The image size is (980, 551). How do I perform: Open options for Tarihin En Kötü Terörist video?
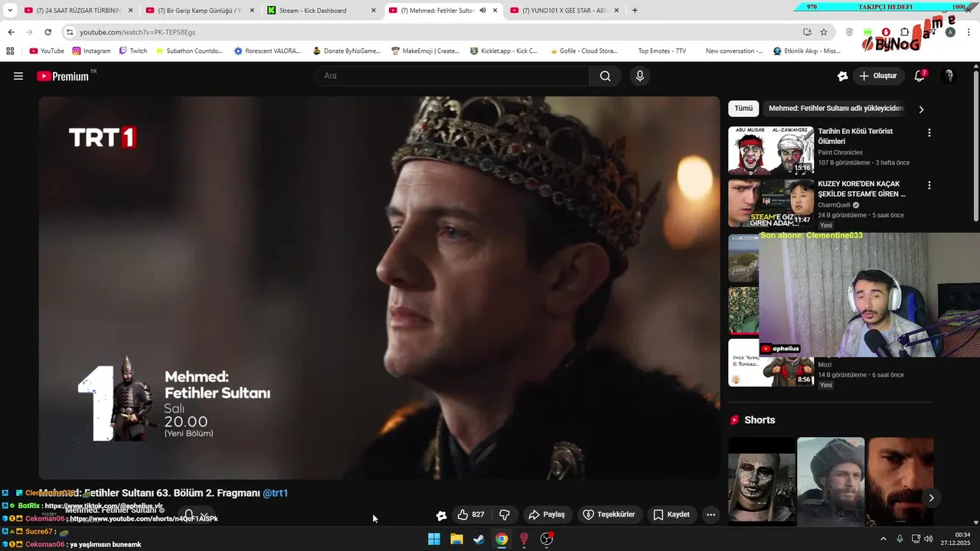(x=929, y=132)
